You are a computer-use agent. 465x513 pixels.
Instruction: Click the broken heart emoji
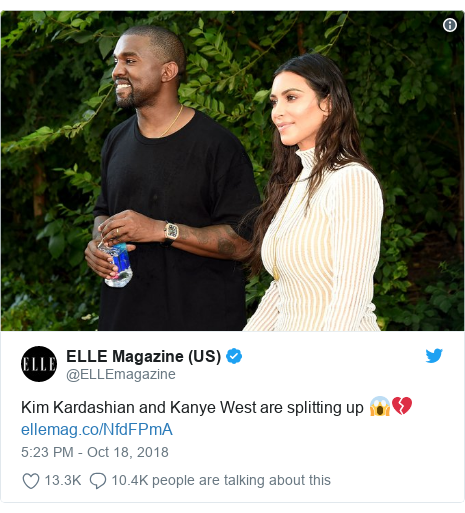(402, 406)
